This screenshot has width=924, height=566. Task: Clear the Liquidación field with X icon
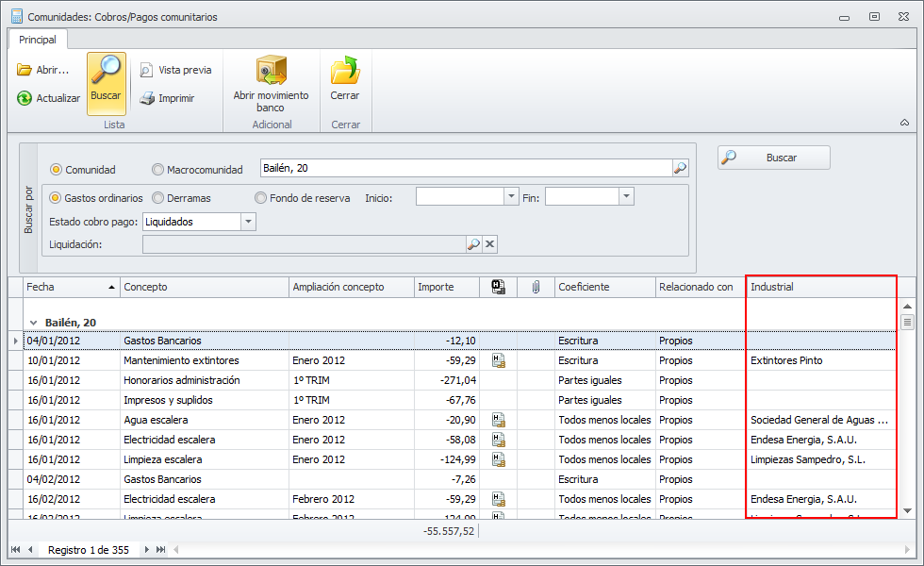pyautogui.click(x=489, y=244)
